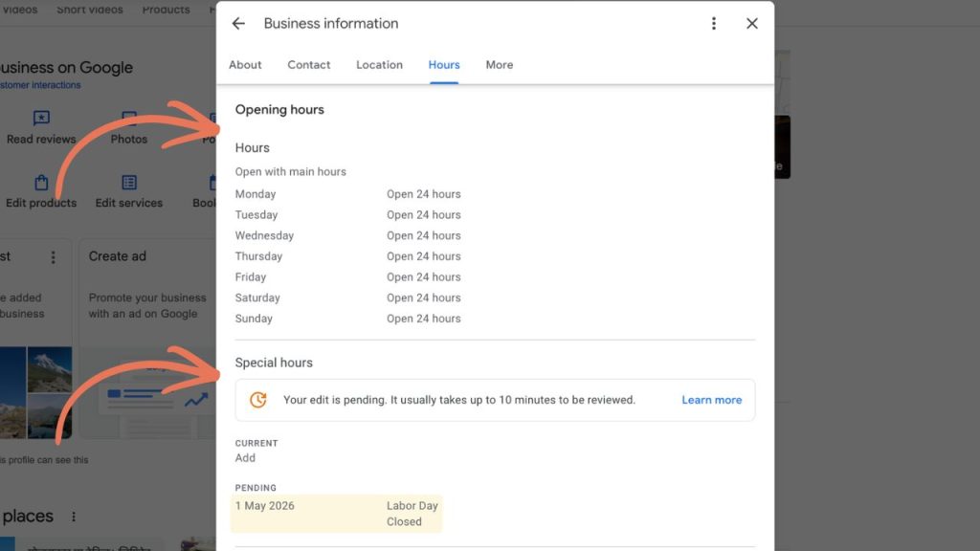Screen dimensions: 980x551
Task: Open the hours type selector showing main hours
Action: click(290, 171)
